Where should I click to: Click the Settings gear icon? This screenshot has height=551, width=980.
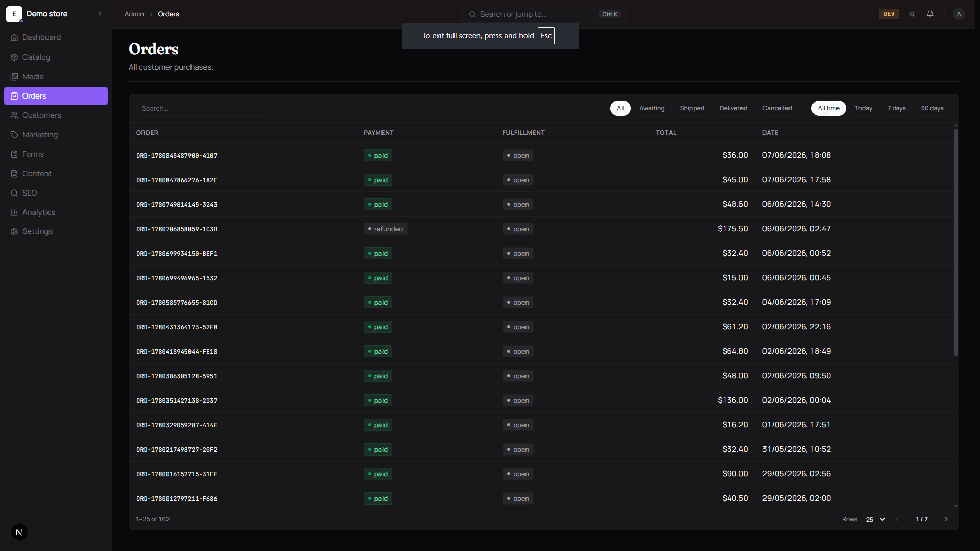click(14, 232)
